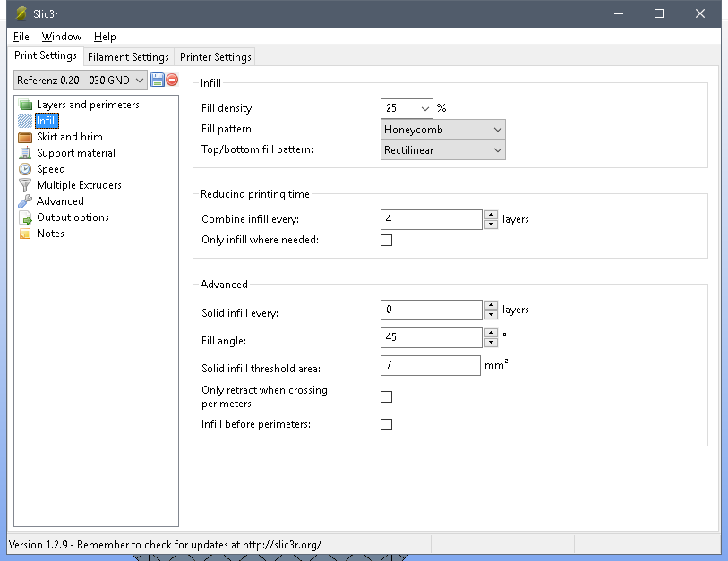The width and height of the screenshot is (728, 561).
Task: Check the Infill before perimeters box
Action: click(x=387, y=424)
